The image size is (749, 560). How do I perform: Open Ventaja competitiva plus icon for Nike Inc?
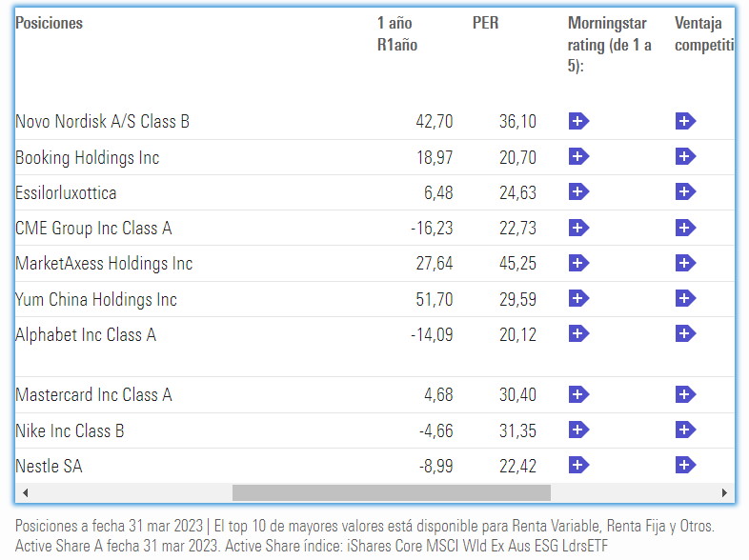pyautogui.click(x=685, y=430)
